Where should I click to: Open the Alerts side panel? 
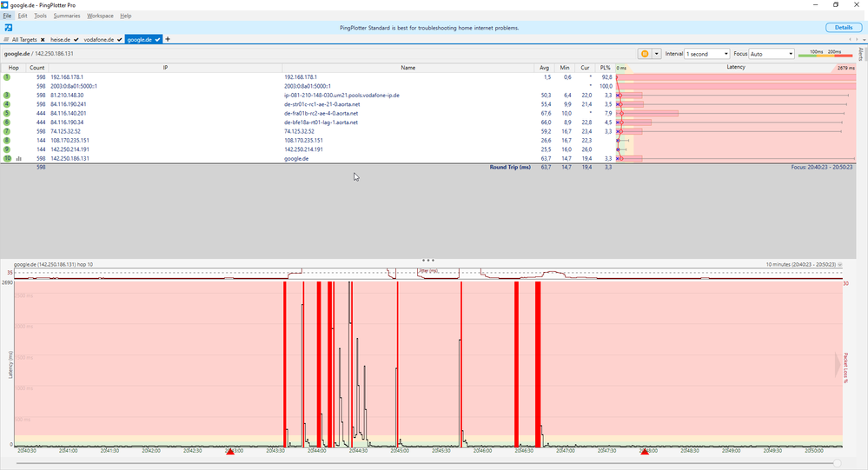[861, 54]
